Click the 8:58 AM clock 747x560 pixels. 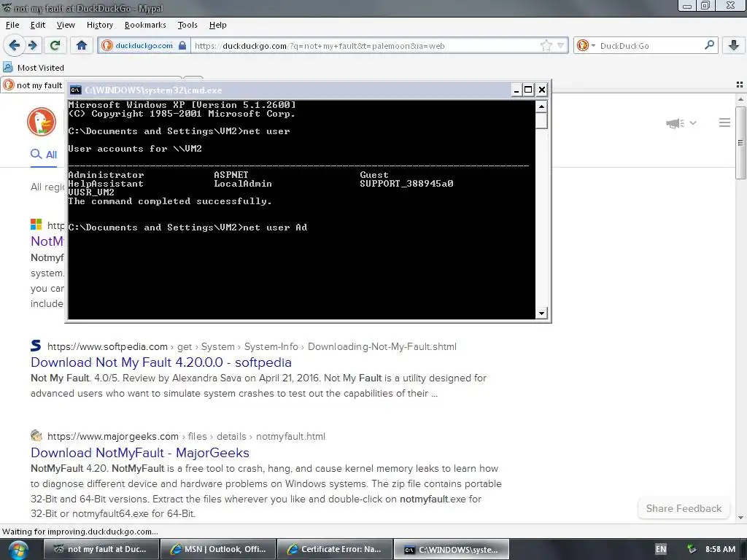point(720,549)
